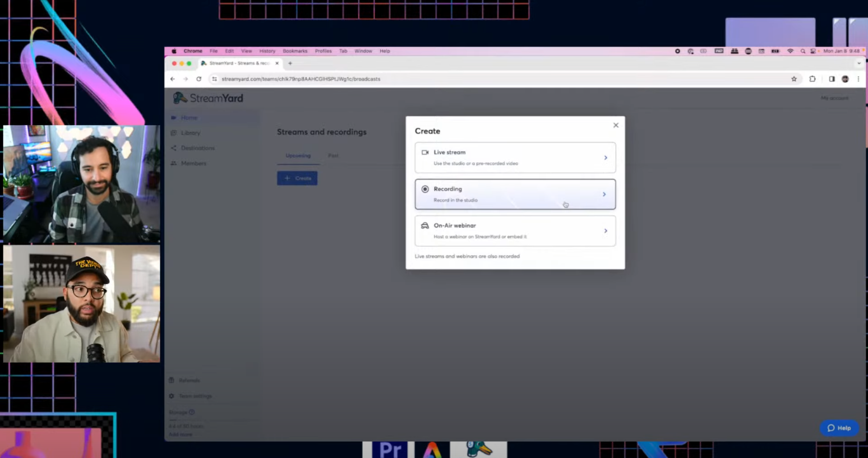Open Spotlight search in menu bar
Screen dimensions: 868x458
click(803, 51)
